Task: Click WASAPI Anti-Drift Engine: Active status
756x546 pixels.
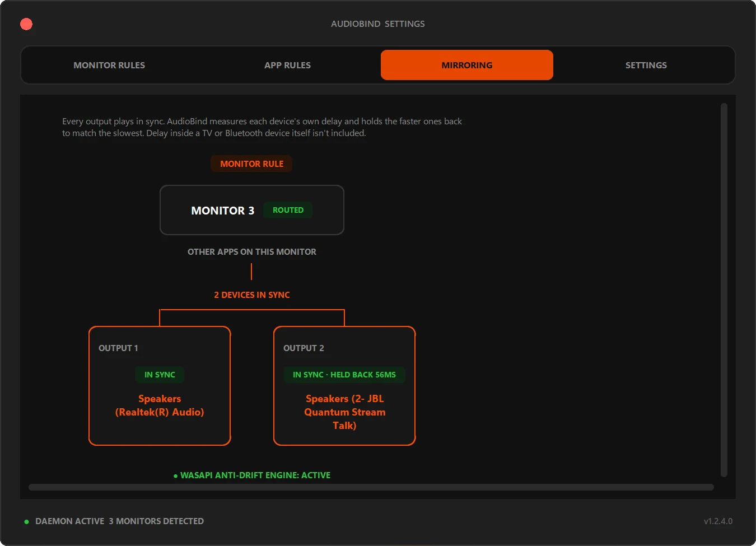Action: (x=252, y=475)
